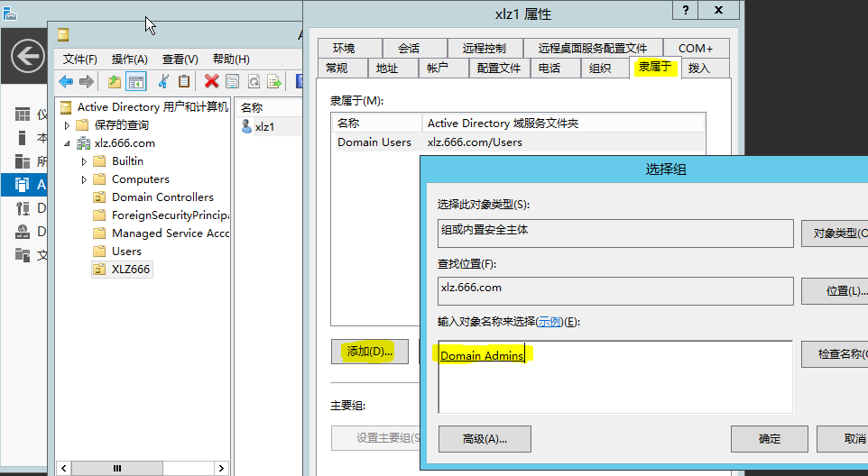Screen dimensions: 868x476
Task: Click the scissors Cut icon
Action: coord(163,82)
